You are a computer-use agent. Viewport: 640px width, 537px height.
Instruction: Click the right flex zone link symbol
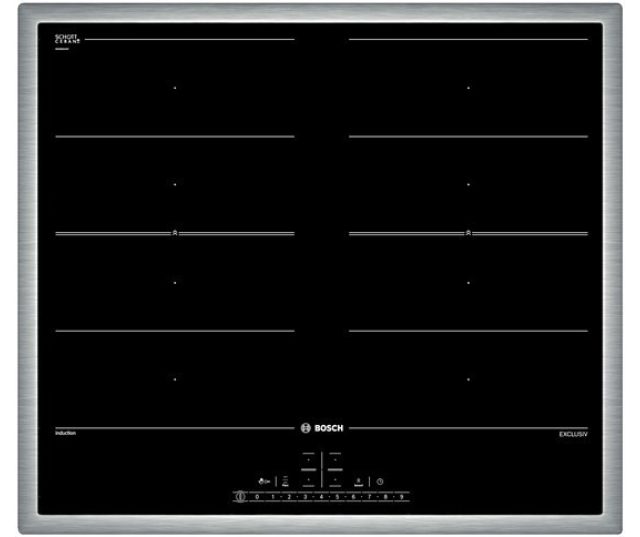468,233
